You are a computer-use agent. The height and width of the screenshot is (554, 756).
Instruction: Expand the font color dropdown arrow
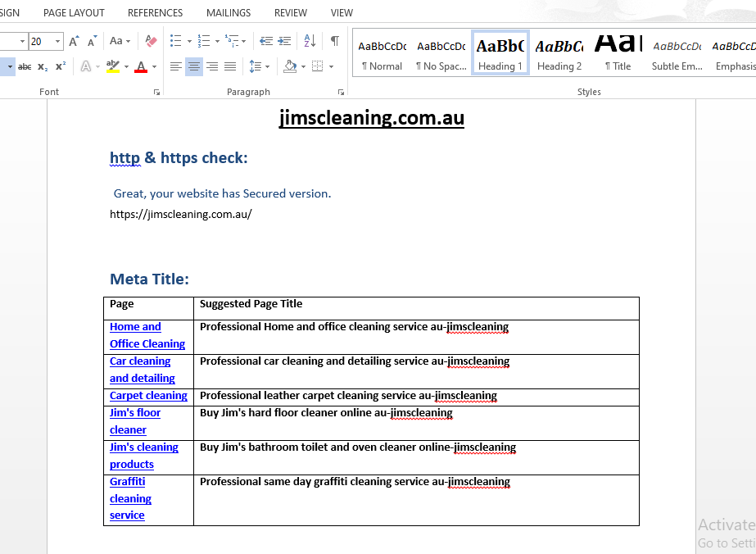coord(154,66)
